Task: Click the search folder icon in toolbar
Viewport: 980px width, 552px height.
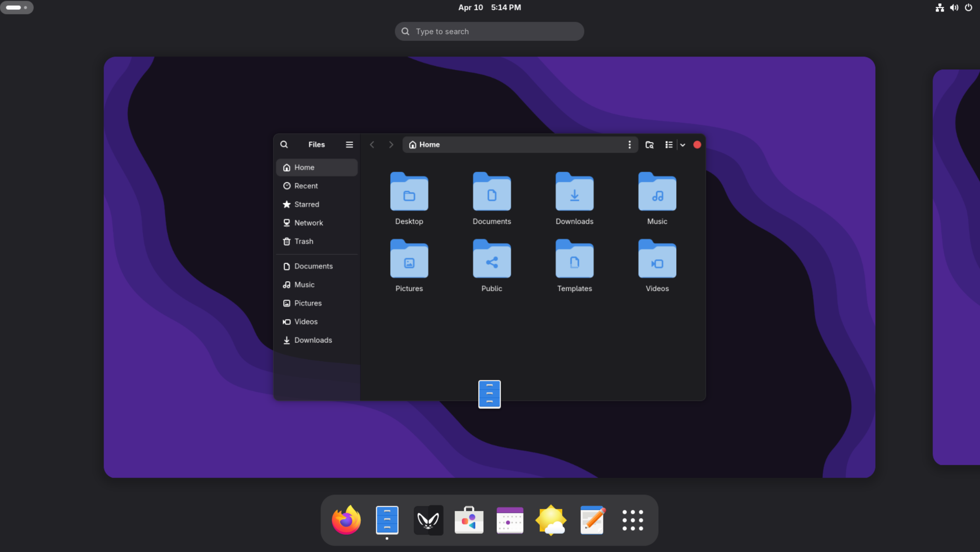Action: (649, 145)
